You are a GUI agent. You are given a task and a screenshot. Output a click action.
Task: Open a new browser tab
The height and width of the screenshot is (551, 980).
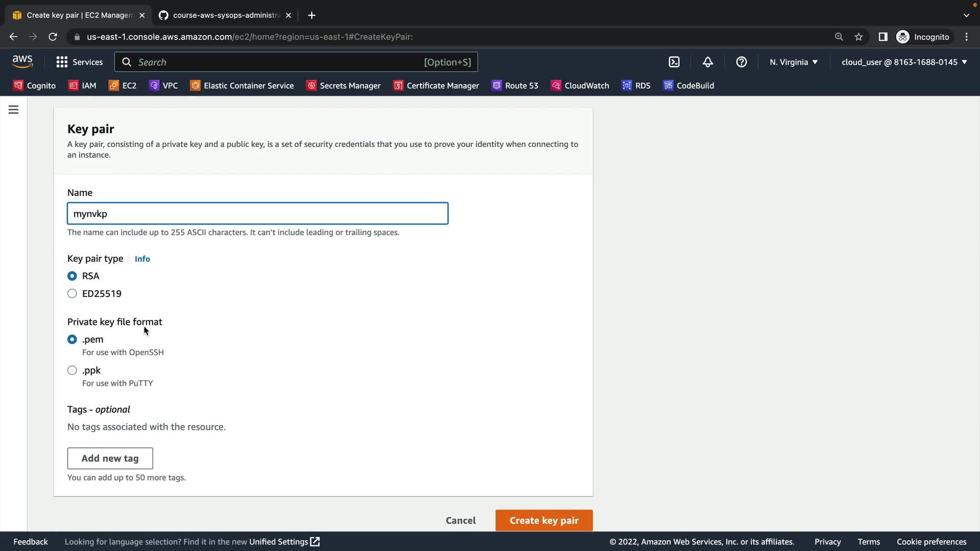click(311, 15)
